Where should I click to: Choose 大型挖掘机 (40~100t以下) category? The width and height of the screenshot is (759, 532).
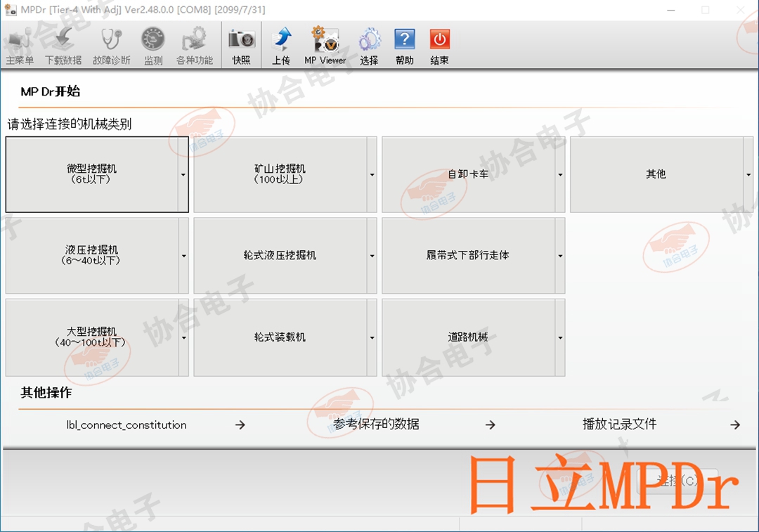coord(91,337)
